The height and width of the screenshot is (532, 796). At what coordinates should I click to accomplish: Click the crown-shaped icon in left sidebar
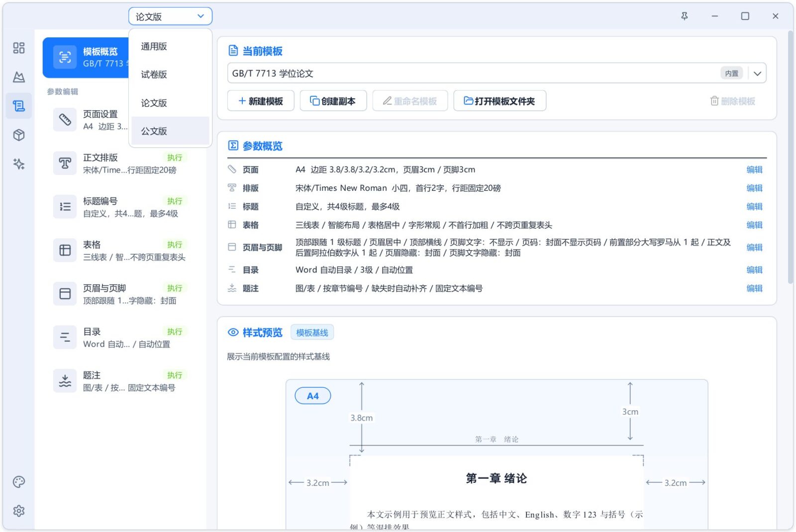click(19, 77)
